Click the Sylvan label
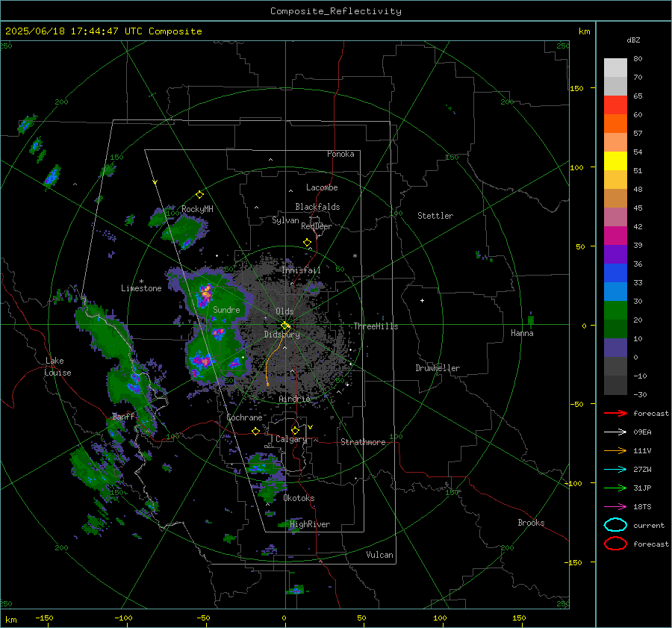 285,220
